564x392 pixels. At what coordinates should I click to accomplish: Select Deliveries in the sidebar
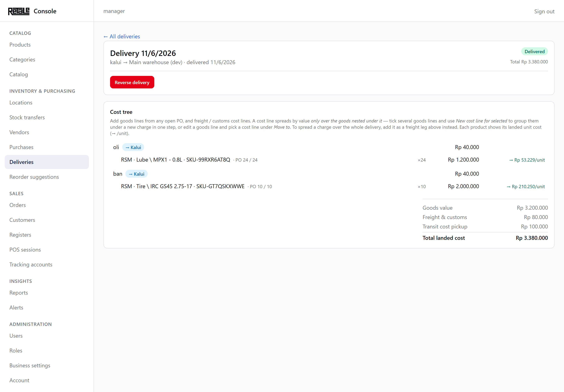[47, 162]
